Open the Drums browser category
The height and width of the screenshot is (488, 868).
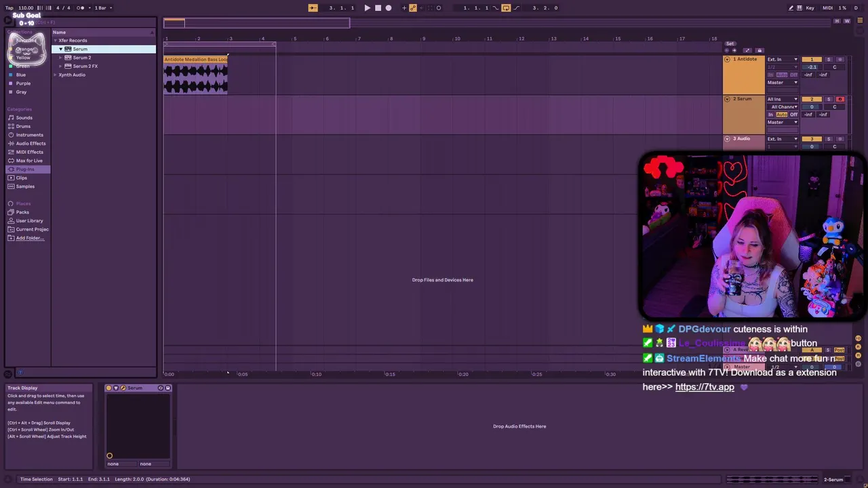point(23,126)
